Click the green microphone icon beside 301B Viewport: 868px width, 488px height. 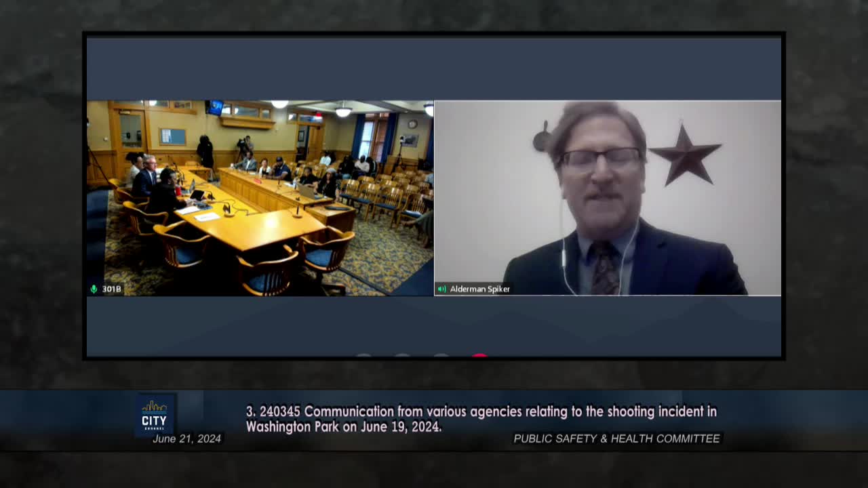(x=94, y=289)
